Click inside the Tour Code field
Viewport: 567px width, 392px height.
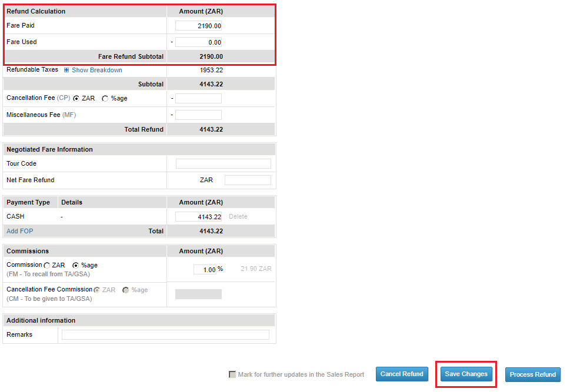tap(222, 163)
